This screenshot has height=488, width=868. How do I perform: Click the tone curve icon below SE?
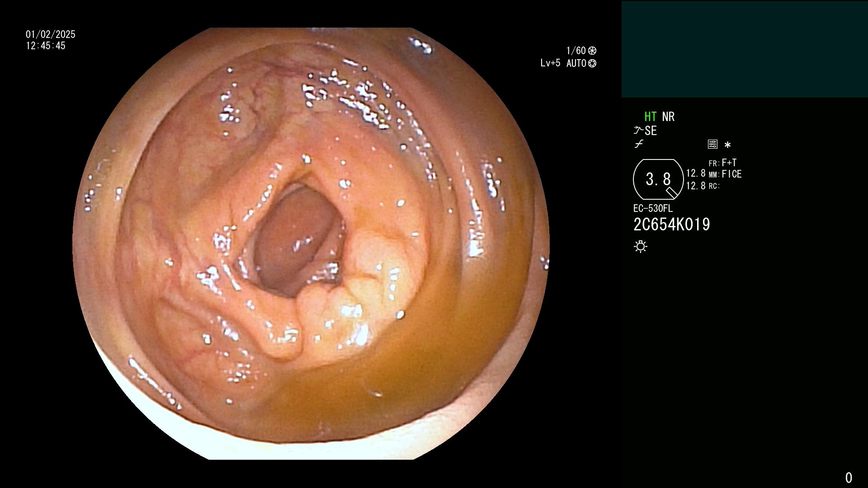click(x=638, y=144)
